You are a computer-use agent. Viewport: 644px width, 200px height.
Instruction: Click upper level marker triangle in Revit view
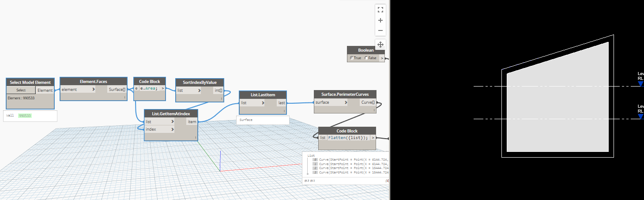640,83
